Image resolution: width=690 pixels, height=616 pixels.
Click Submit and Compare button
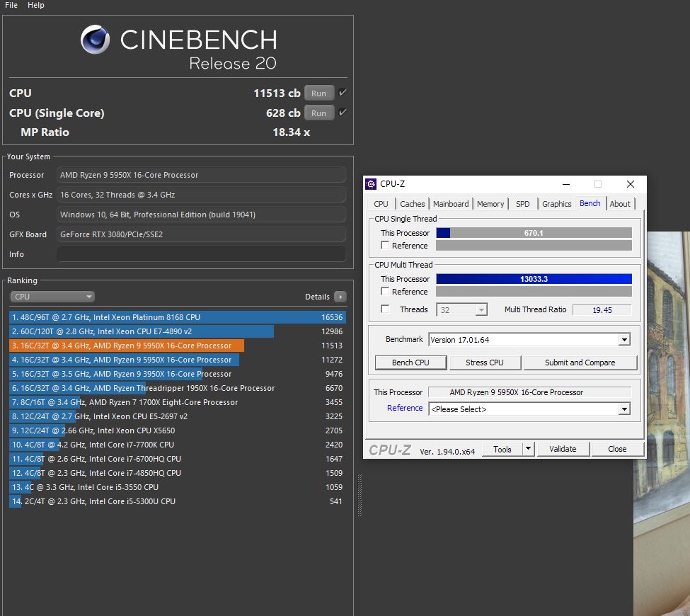pyautogui.click(x=580, y=363)
